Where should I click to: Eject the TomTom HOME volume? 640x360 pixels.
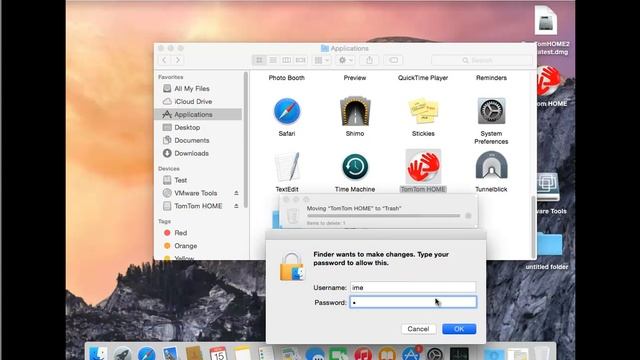[236, 206]
